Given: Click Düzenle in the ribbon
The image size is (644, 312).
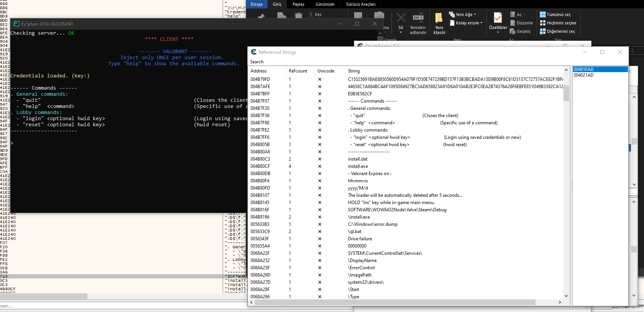Looking at the screenshot, I should click(x=521, y=23).
